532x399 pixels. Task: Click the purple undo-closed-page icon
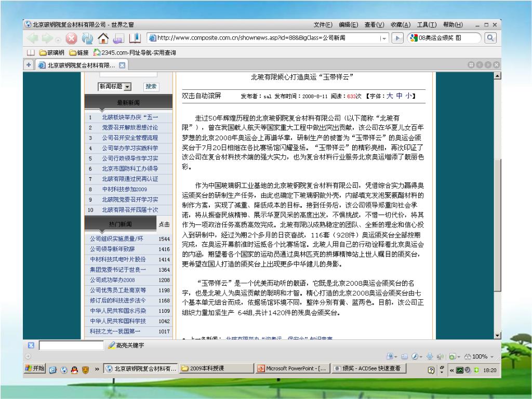[x=119, y=38]
